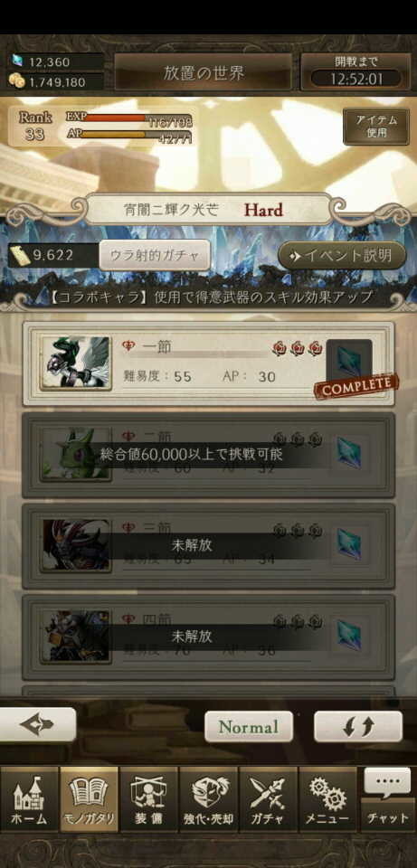Open the 装備 equipment icon

148,799
